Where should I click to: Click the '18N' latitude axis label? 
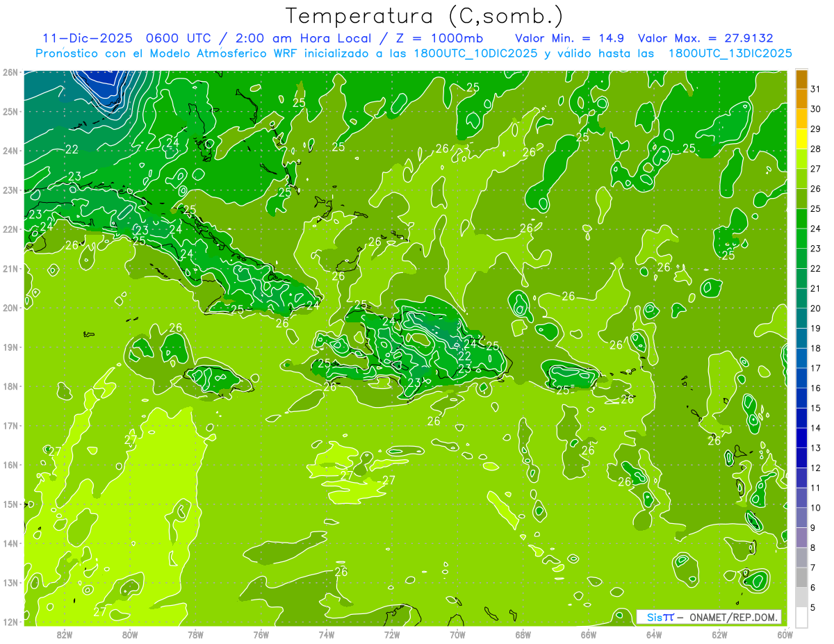(10, 386)
